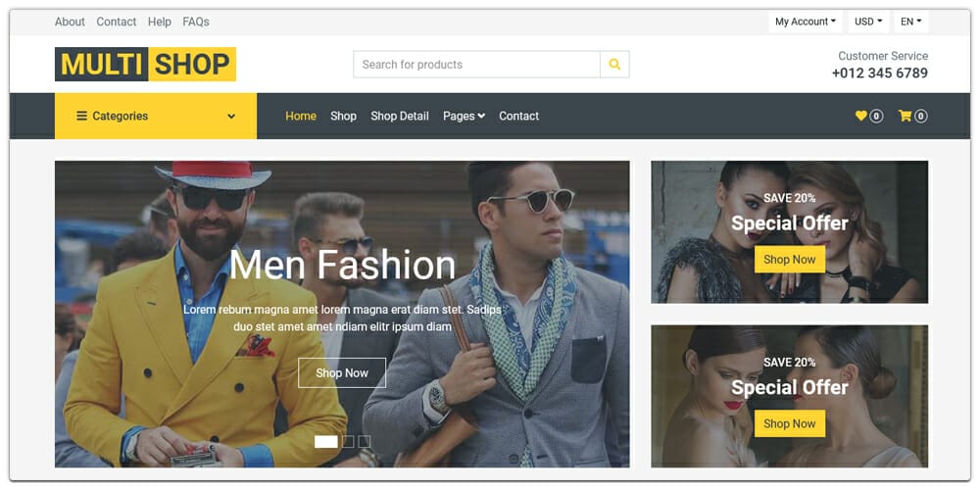Image resolution: width=980 pixels, height=490 pixels.
Task: Click the Categories hamburger icon
Action: [81, 116]
